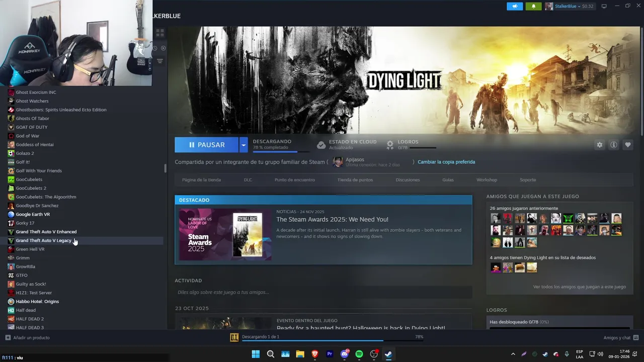Click the activity text input field
This screenshot has width=644, height=362.
pyautogui.click(x=323, y=292)
